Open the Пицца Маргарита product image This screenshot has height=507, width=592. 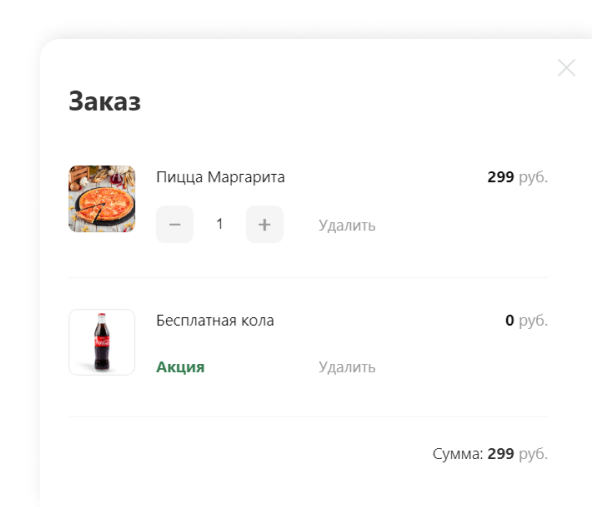click(102, 199)
